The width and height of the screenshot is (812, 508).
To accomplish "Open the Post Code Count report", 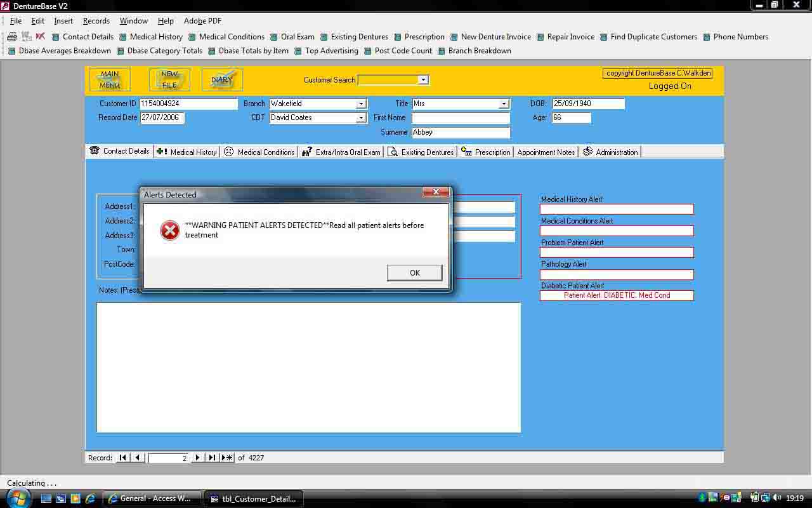I will [398, 51].
